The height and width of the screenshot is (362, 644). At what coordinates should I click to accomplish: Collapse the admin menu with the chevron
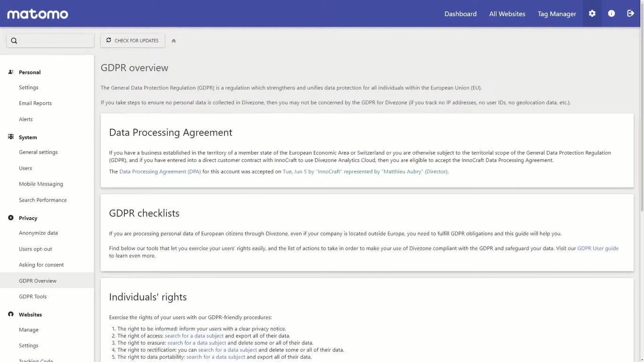173,41
